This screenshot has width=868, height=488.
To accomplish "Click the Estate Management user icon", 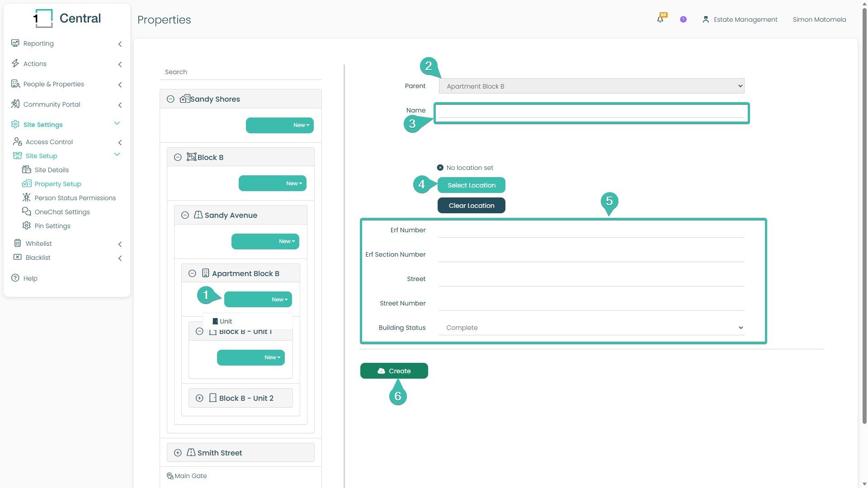I will click(x=705, y=19).
